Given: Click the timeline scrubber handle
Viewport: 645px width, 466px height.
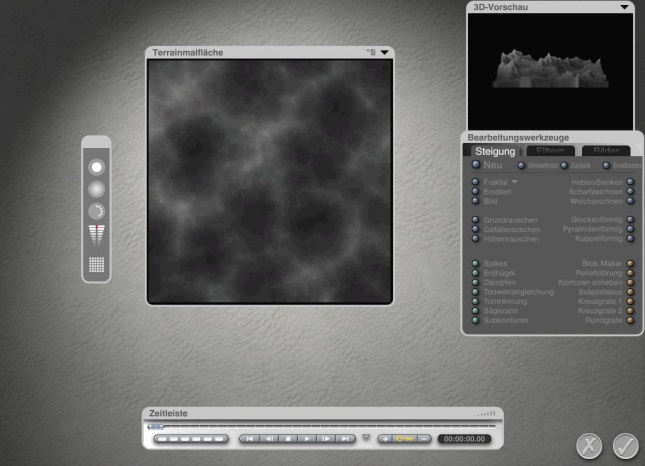Looking at the screenshot, I should pos(155,427).
